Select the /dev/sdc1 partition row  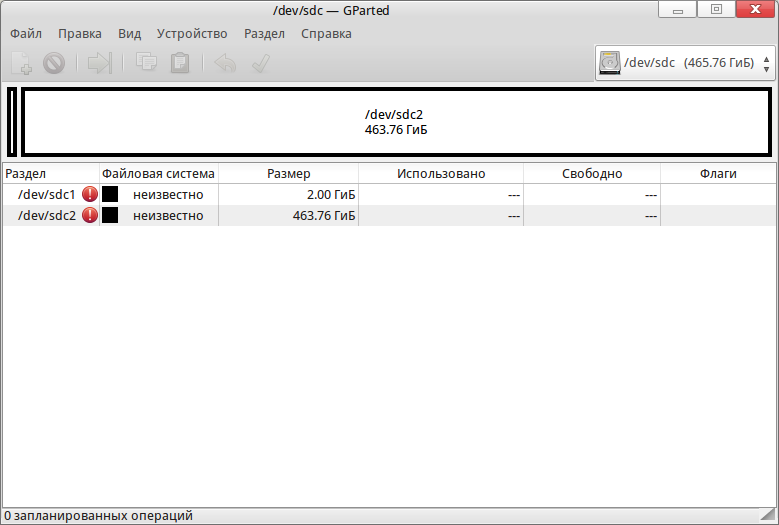[390, 194]
